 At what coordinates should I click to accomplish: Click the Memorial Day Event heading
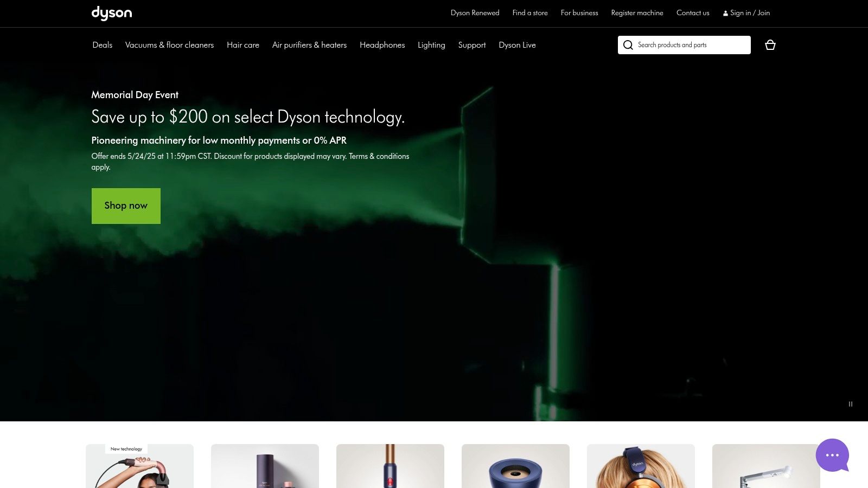click(135, 95)
